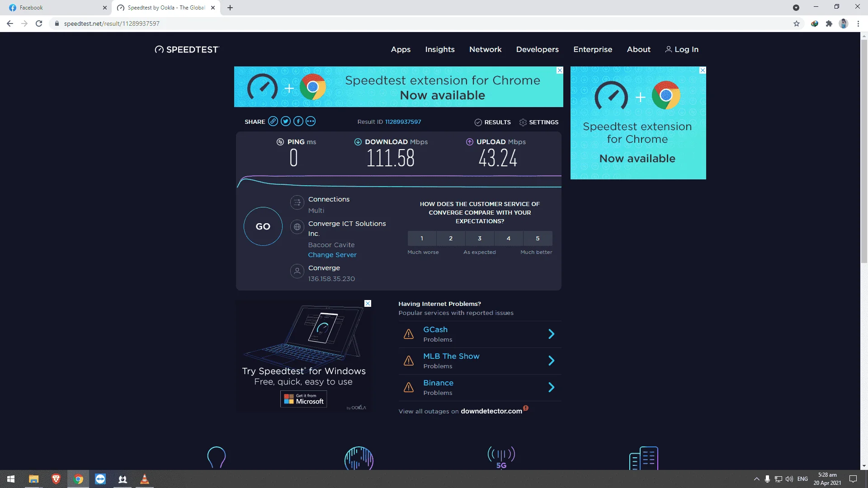
Task: Close the top banner ad
Action: click(560, 70)
